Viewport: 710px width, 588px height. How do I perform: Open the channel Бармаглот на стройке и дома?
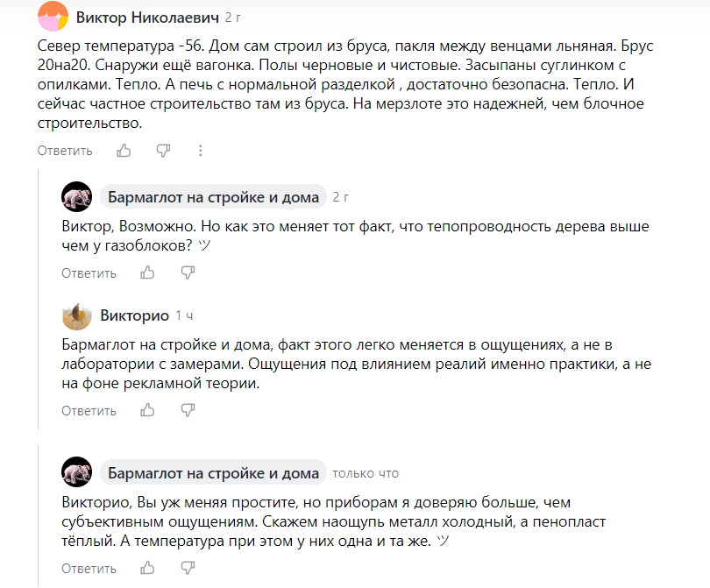pyautogui.click(x=210, y=196)
